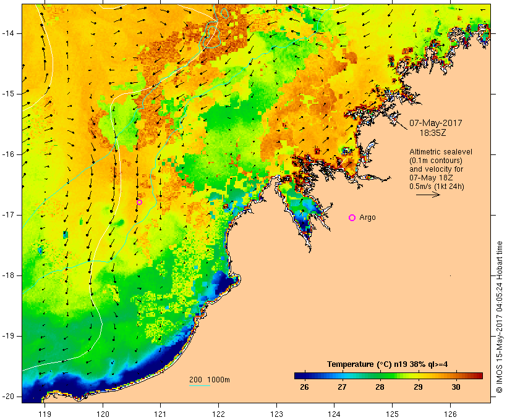The image size is (507, 420).
Task: Click the 'Argo' legend label
Action: [x=368, y=217]
